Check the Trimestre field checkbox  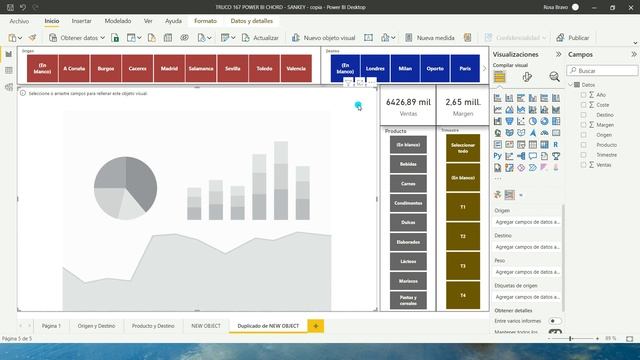[x=583, y=155]
